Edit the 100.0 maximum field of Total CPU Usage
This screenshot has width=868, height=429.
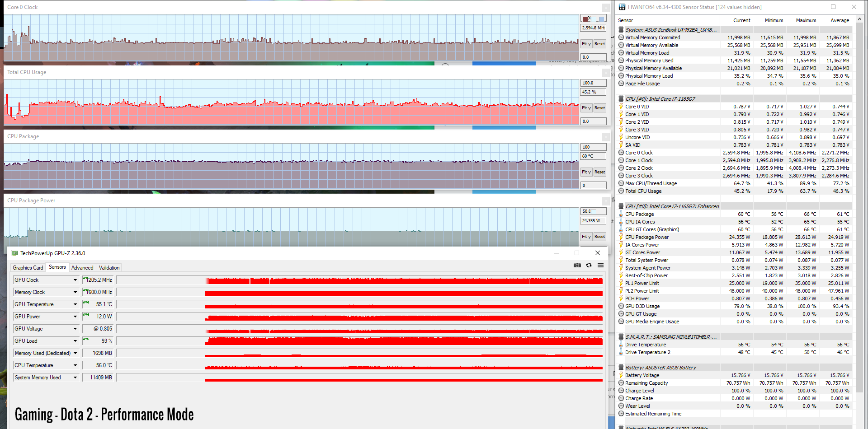tap(593, 83)
